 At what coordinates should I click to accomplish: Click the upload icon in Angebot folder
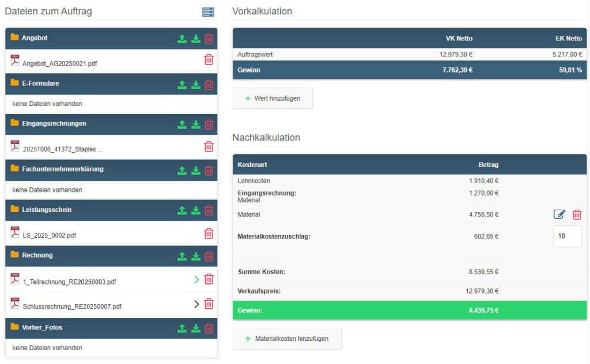coord(182,39)
